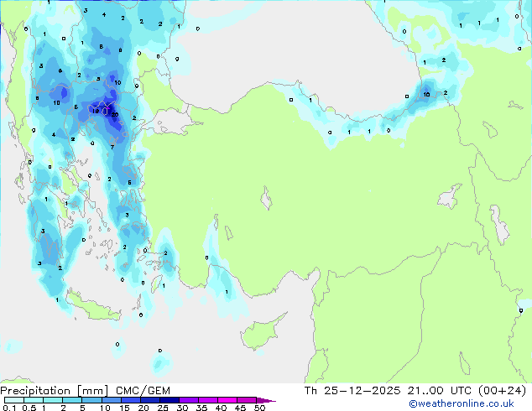532x411 pixels.
Task: Click the '15' legend scale label
Action: pyautogui.click(x=124, y=408)
